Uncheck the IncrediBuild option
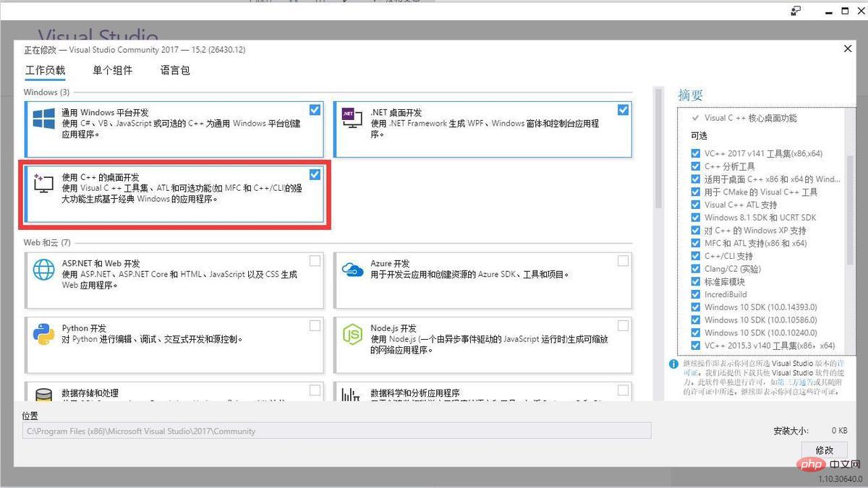This screenshot has height=488, width=868. 696,294
